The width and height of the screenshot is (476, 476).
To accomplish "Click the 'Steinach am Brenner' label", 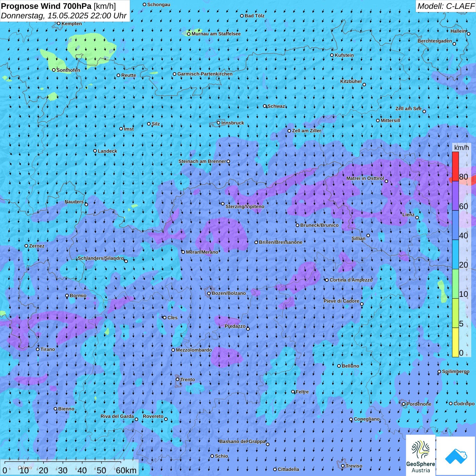I will pyautogui.click(x=202, y=161).
